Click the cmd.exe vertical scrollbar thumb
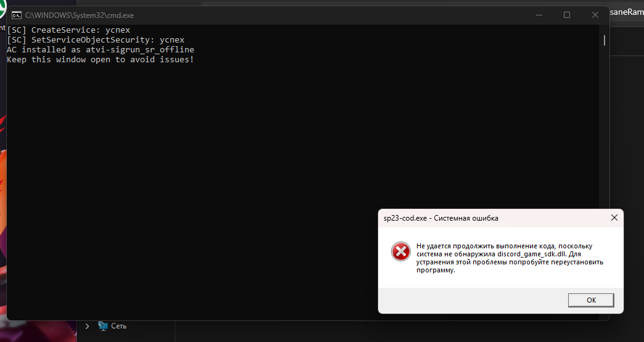Screen dimensions: 644x342 click(604, 40)
